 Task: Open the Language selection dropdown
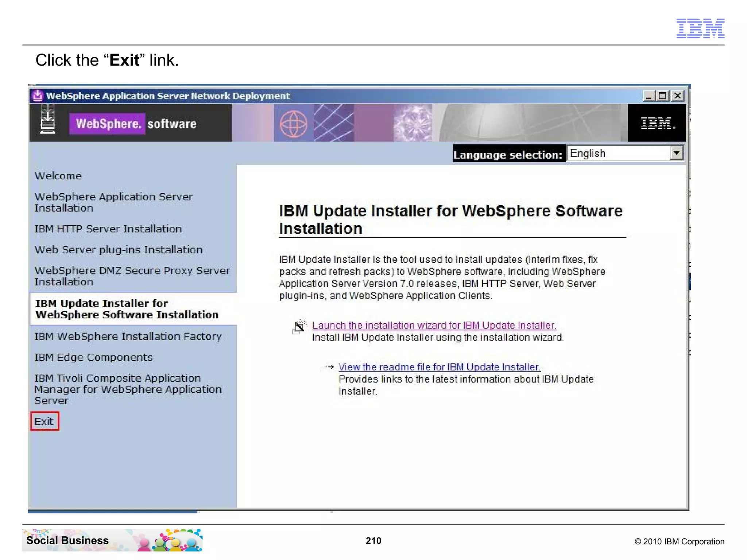(x=624, y=153)
